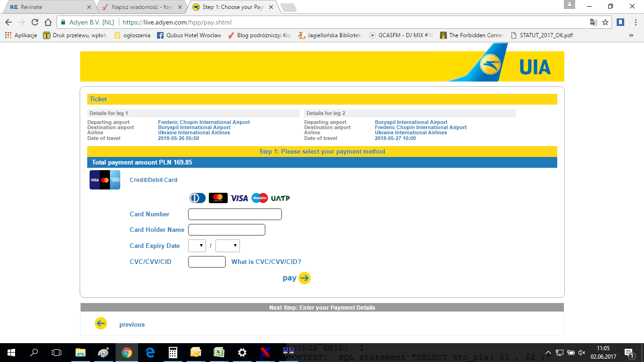Click the Credit/Debit Card combined card image
Screen dimensions: 644x362
[105, 180]
